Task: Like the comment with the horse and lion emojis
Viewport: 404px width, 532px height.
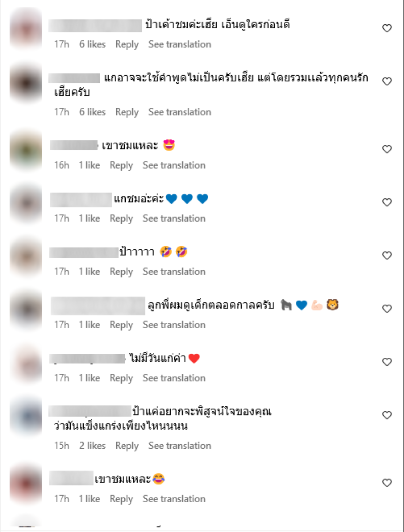Action: [x=387, y=309]
